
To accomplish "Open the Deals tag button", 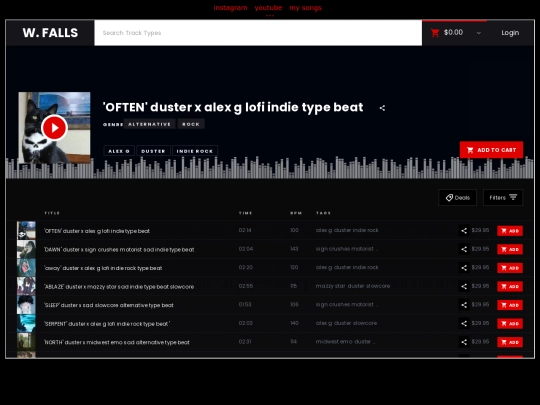I will [457, 198].
